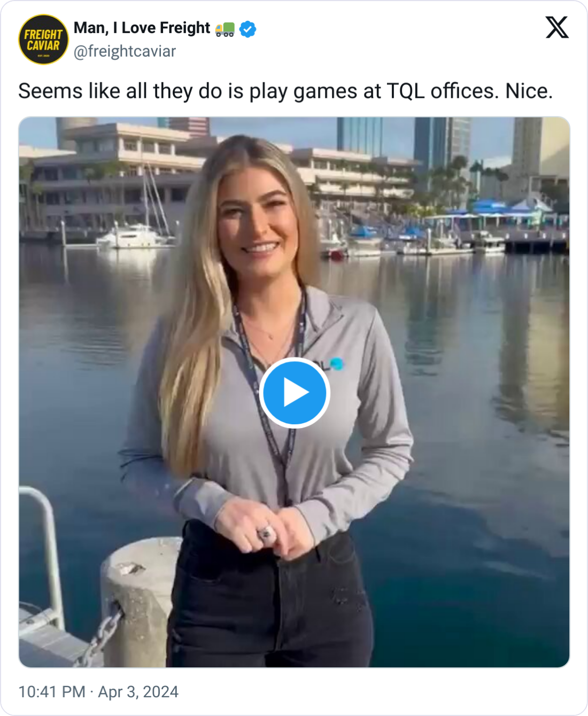Viewport: 588px width, 716px height.
Task: Click the truck emoji beside the name
Action: 225,29
